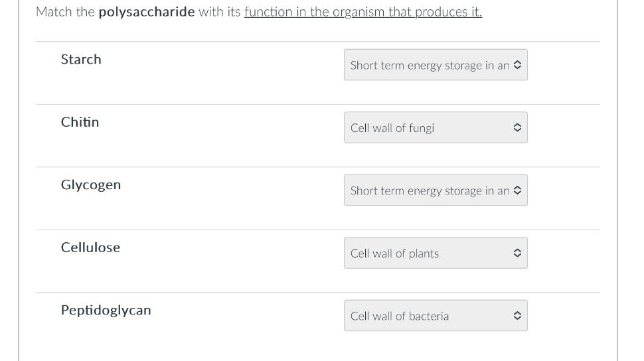Click the Chitin label
This screenshot has width=644, height=361.
80,122
